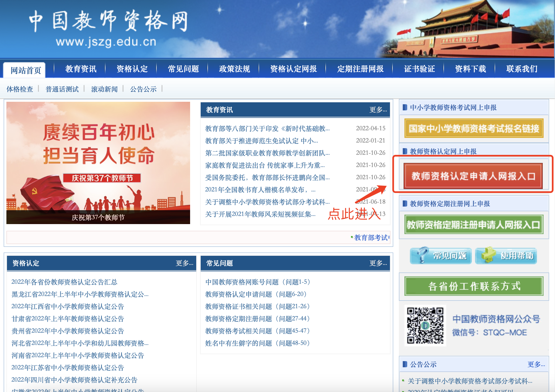The image size is (555, 392).
Task: Expand 更多 in the 资格认定 panel
Action: [184, 263]
